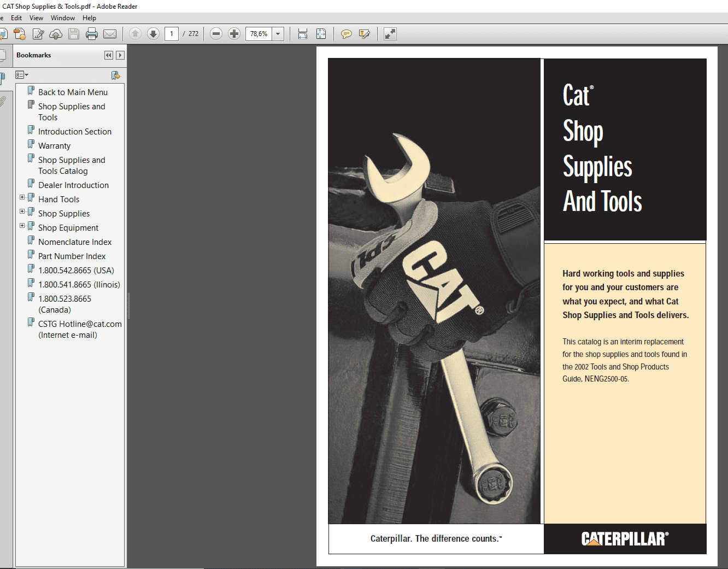Go to Dealer Introduction bookmark
728x569 pixels.
[73, 185]
